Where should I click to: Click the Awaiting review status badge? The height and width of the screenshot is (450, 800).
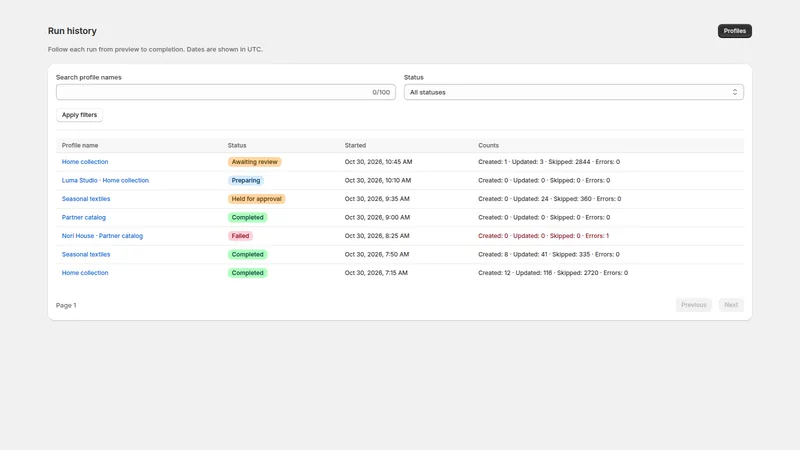(x=255, y=162)
